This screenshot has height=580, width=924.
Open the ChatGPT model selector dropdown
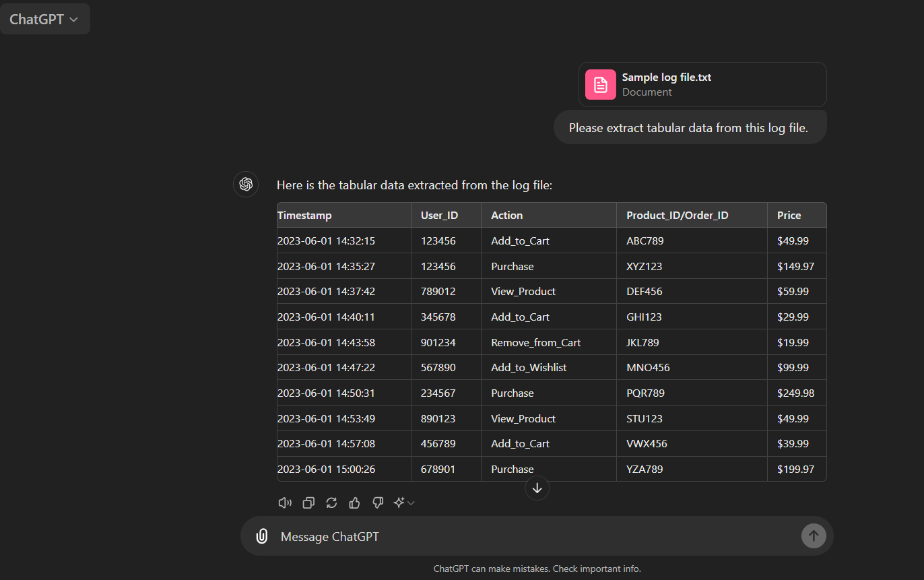[45, 18]
